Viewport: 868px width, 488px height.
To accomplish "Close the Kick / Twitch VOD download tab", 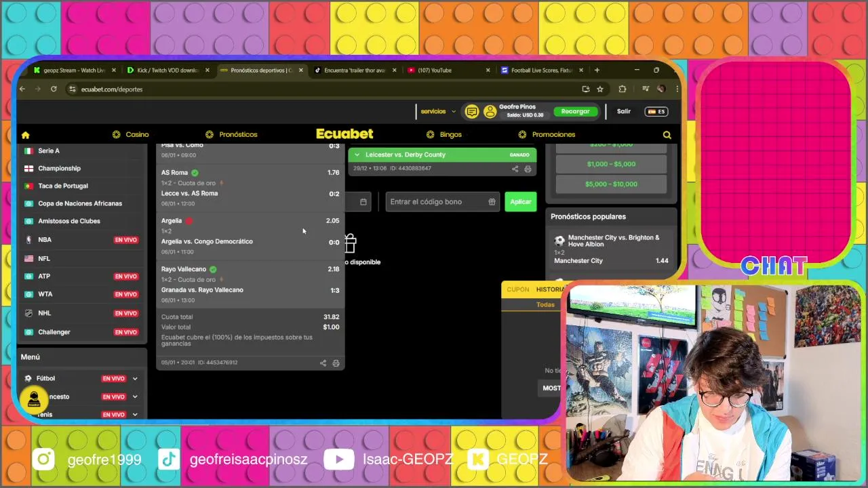I will [208, 70].
